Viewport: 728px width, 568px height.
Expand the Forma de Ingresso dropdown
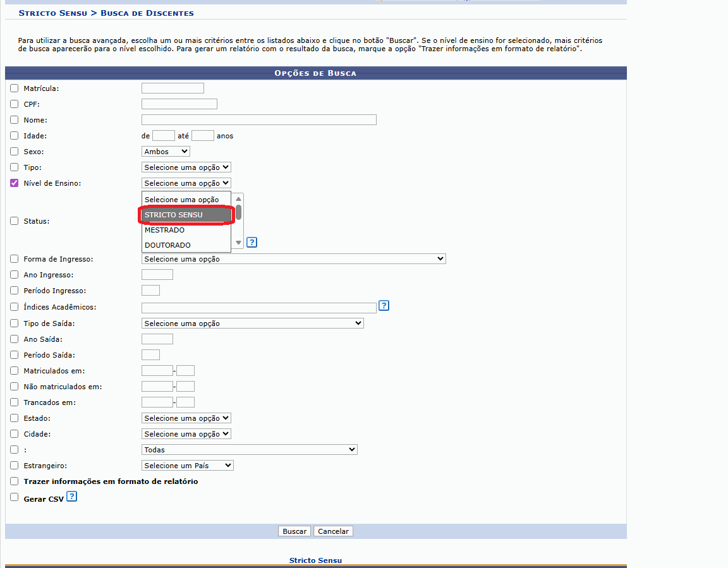coord(293,259)
